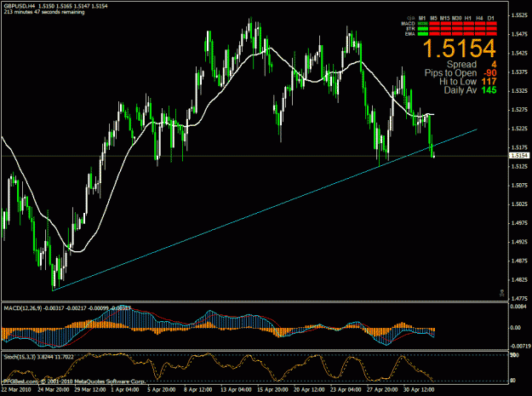Click the green 145 daily average value
Viewport: 532px width, 396px height.
(x=489, y=90)
